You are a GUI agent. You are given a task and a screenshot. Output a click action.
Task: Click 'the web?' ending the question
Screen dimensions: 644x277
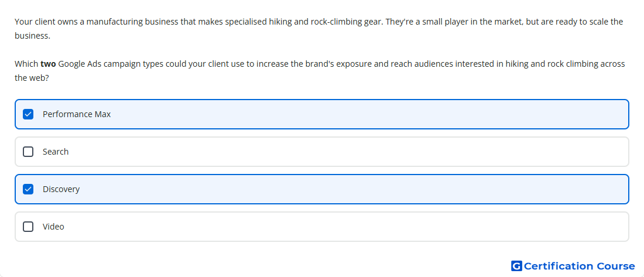tap(32, 78)
